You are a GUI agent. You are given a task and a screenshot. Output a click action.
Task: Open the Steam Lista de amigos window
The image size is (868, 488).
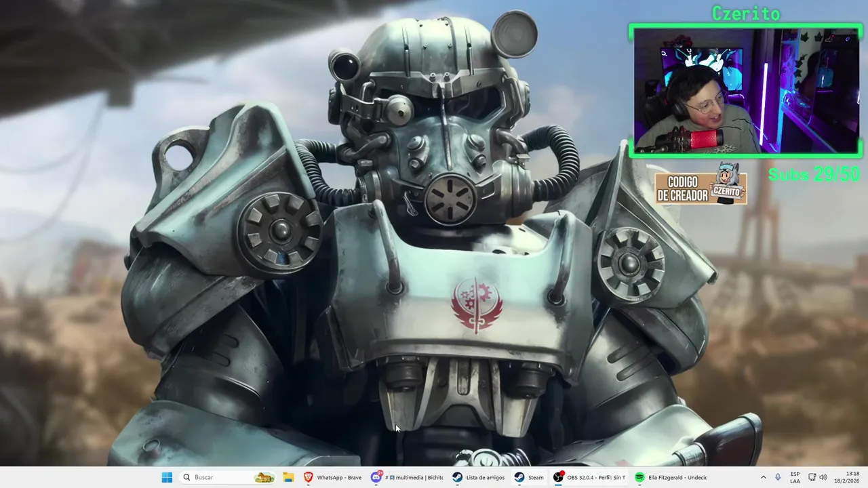click(x=479, y=477)
